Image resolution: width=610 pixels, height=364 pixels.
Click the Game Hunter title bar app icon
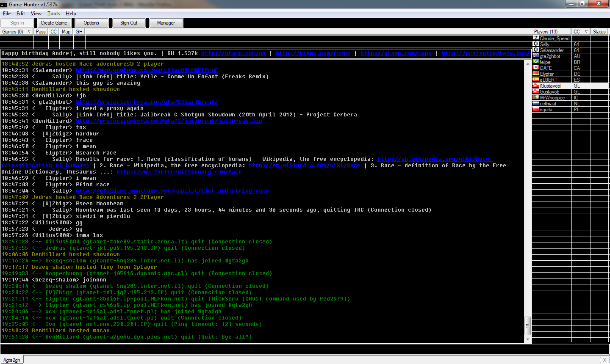4,4
